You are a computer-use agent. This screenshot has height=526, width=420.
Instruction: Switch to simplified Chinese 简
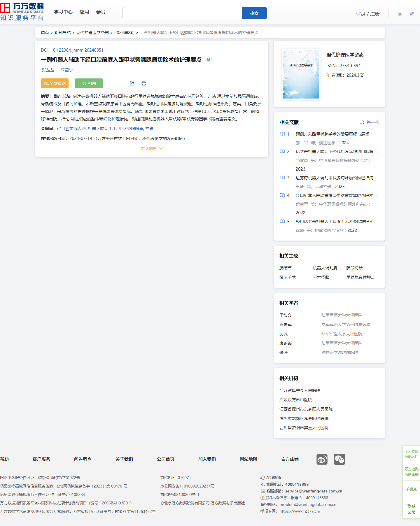(x=400, y=14)
